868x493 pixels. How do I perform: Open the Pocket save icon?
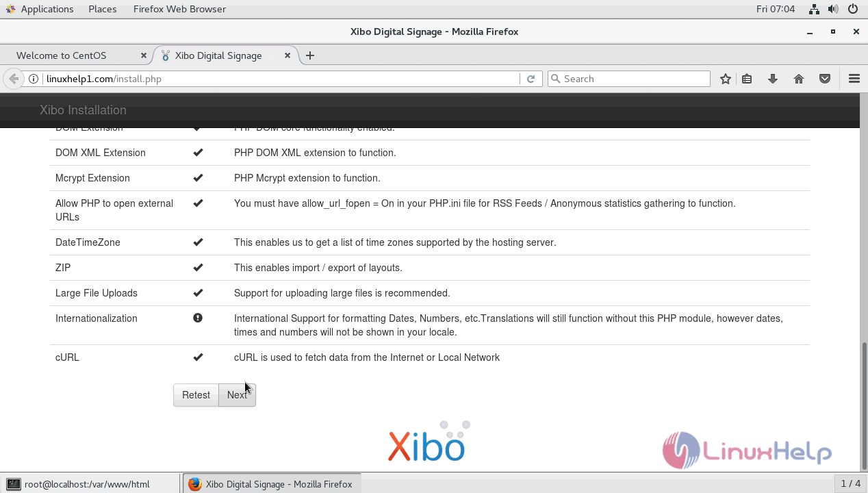click(x=825, y=79)
